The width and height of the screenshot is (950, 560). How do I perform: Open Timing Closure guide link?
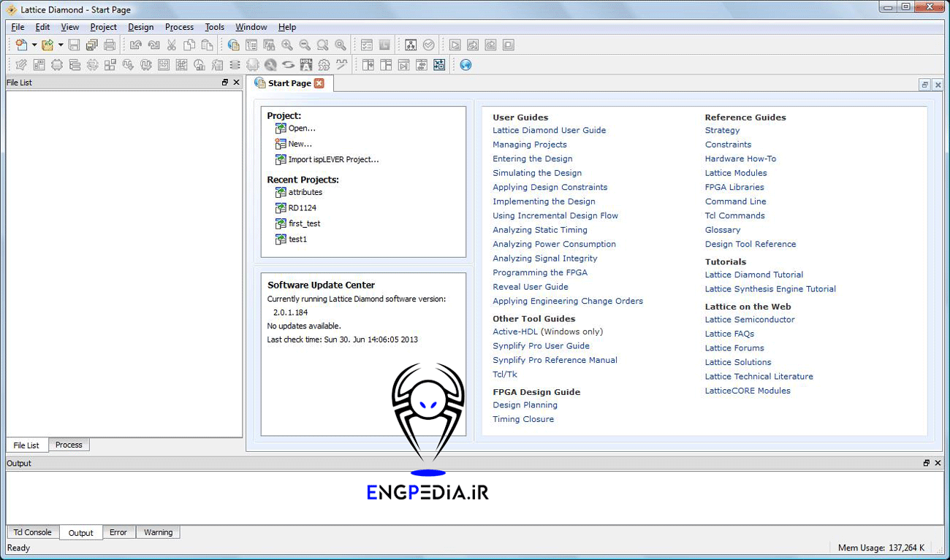[523, 419]
